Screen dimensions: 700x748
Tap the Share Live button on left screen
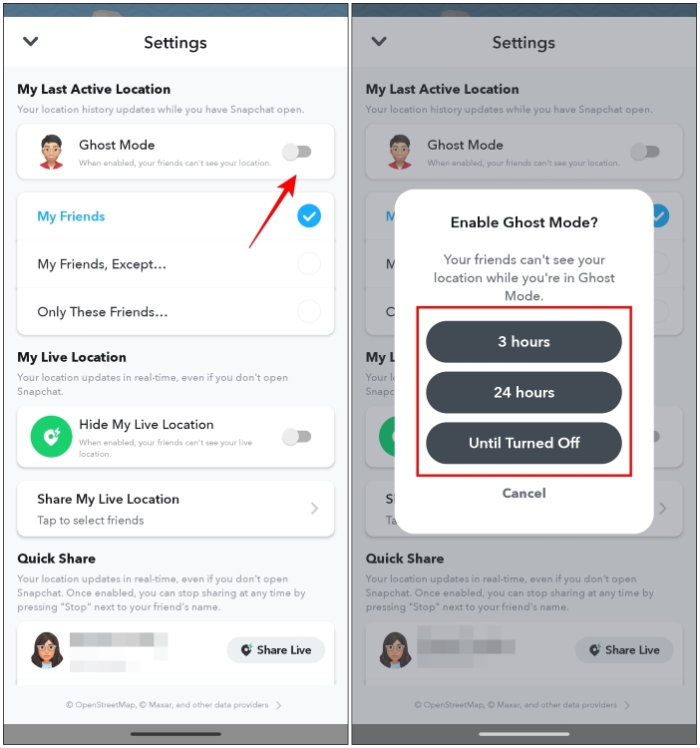click(276, 649)
